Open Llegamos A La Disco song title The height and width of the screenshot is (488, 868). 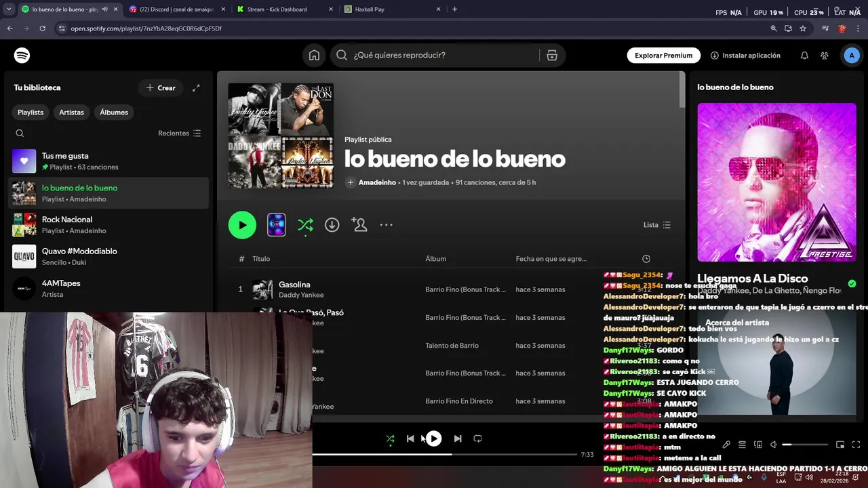tap(753, 279)
